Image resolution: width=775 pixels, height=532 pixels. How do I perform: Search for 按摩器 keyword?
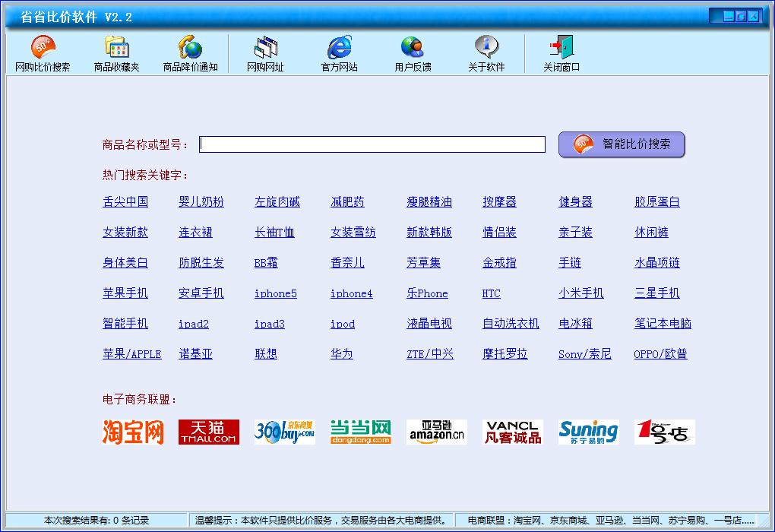(x=499, y=201)
